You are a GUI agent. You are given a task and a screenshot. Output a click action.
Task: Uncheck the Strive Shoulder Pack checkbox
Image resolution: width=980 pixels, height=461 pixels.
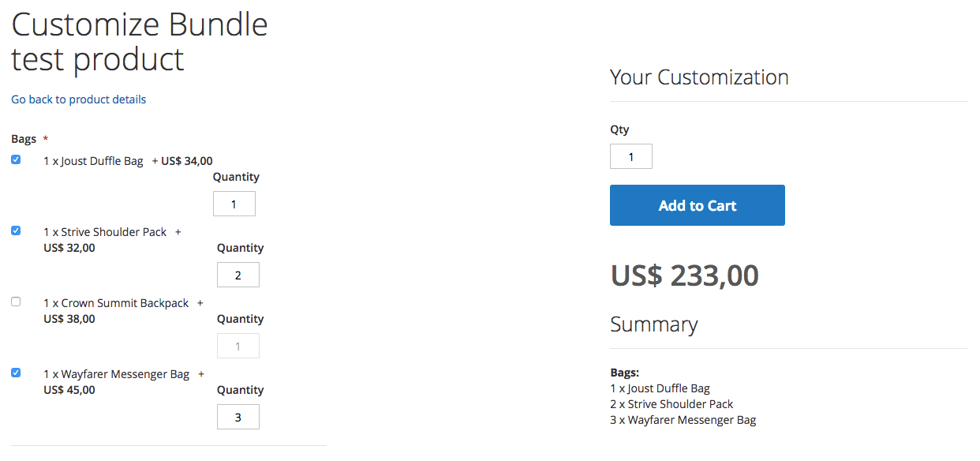click(16, 230)
